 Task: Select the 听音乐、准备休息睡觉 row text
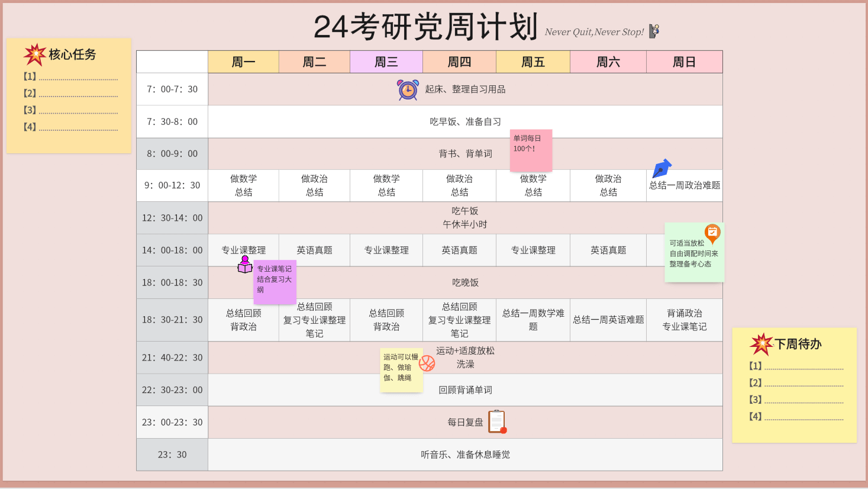coord(465,455)
